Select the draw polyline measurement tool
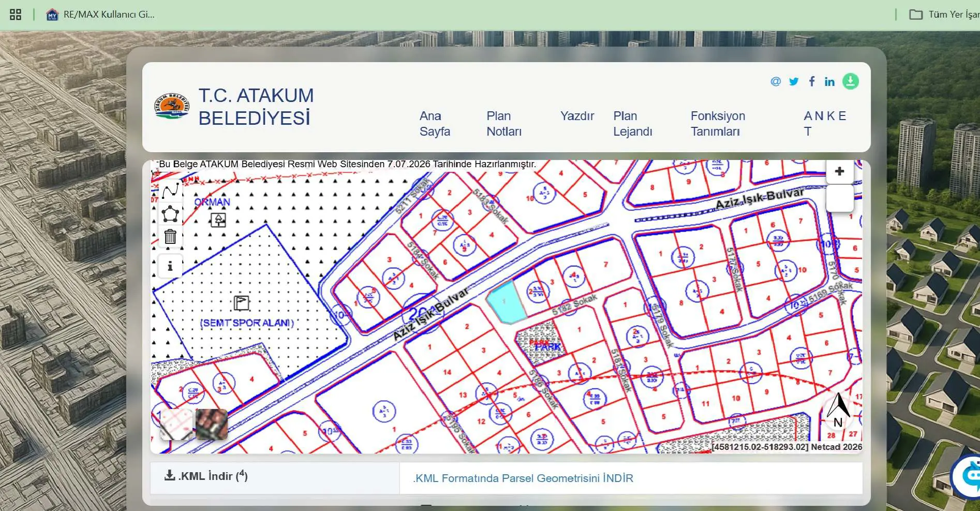The image size is (980, 511). click(170, 191)
